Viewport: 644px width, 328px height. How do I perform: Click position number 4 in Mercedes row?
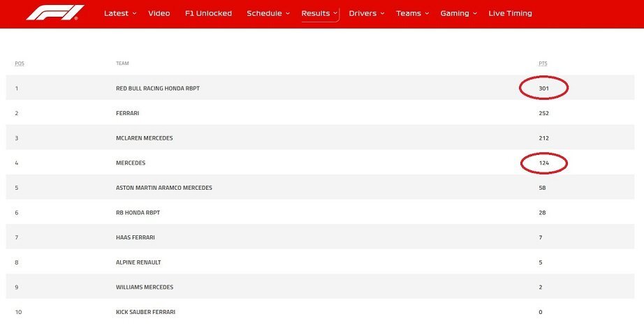pyautogui.click(x=17, y=163)
